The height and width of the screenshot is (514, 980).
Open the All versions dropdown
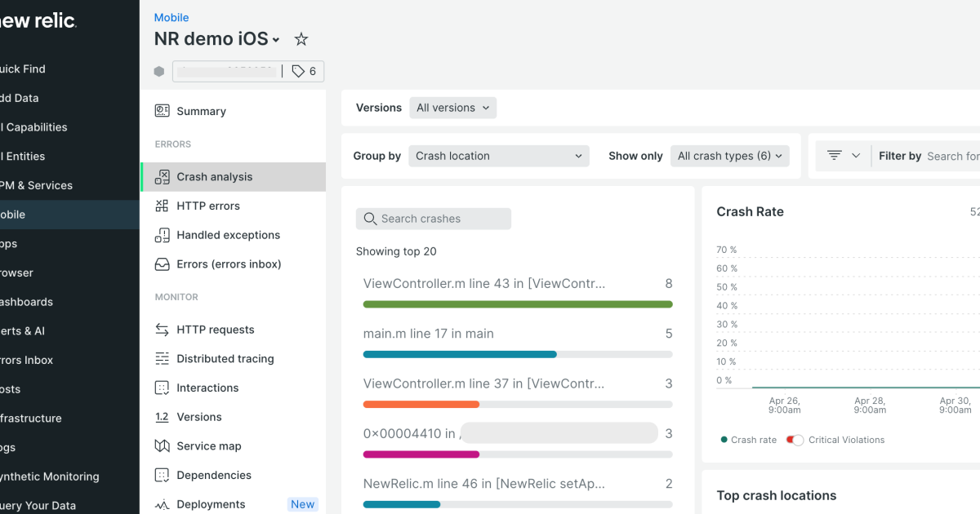pyautogui.click(x=452, y=107)
